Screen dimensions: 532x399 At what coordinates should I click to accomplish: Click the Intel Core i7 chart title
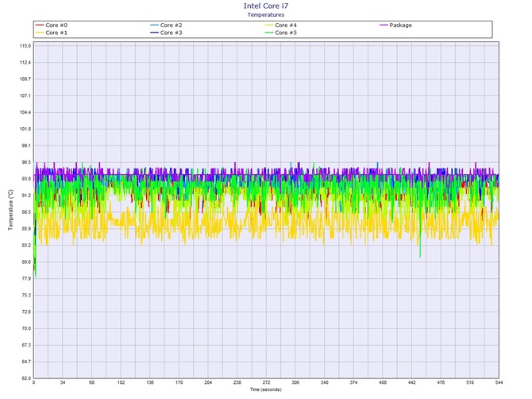(266, 6)
